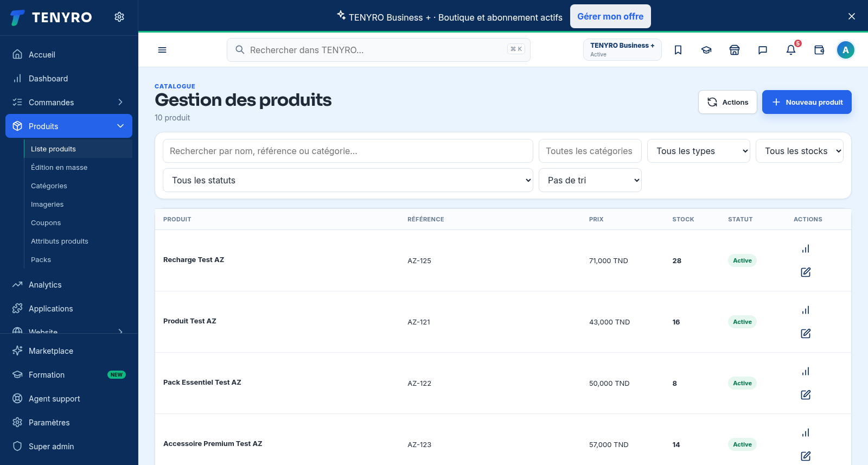This screenshot has height=465, width=868.
Task: Focus product search by name or reference field
Action: point(348,151)
